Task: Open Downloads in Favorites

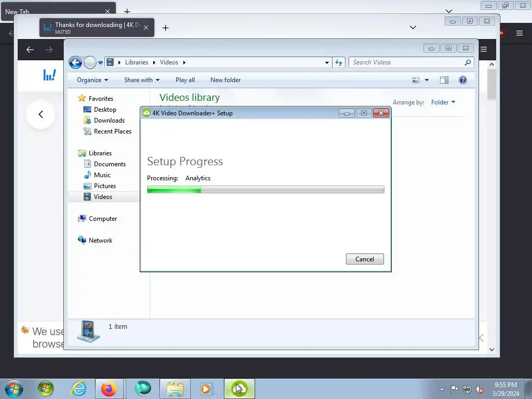Action: (109, 121)
